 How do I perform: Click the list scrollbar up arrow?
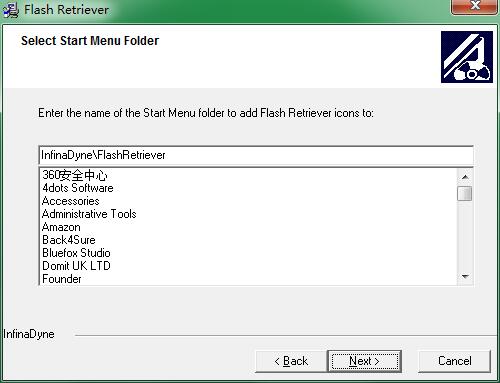tap(465, 177)
